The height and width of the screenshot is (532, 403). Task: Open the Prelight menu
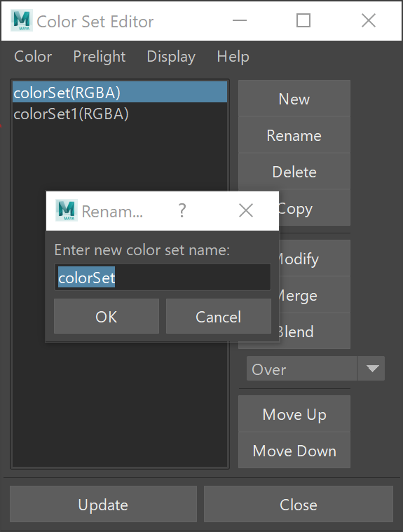point(99,56)
